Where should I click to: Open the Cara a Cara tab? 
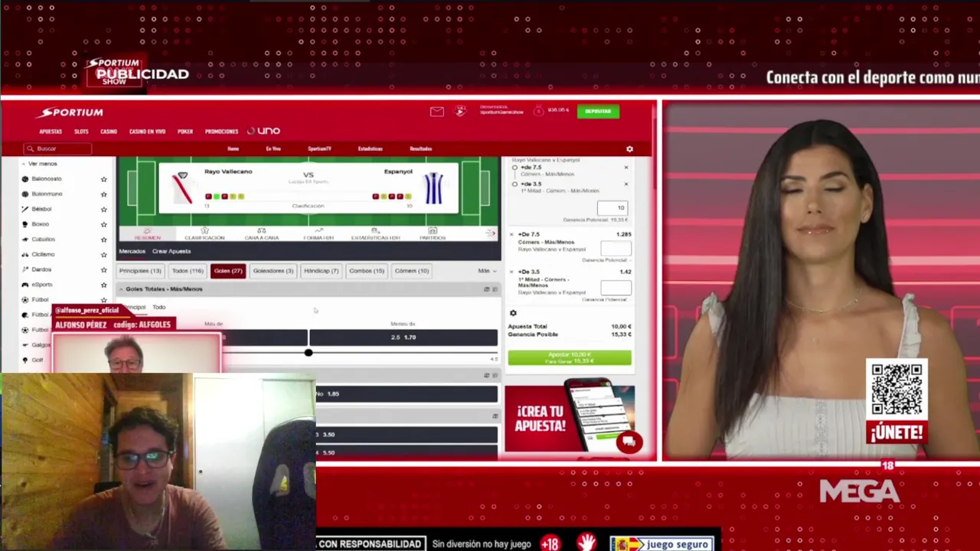click(261, 234)
